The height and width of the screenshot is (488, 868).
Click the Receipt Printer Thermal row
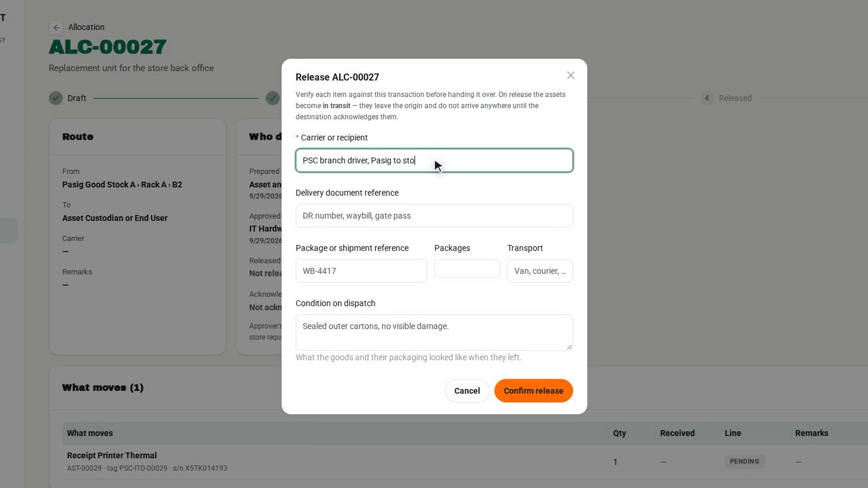(465, 461)
